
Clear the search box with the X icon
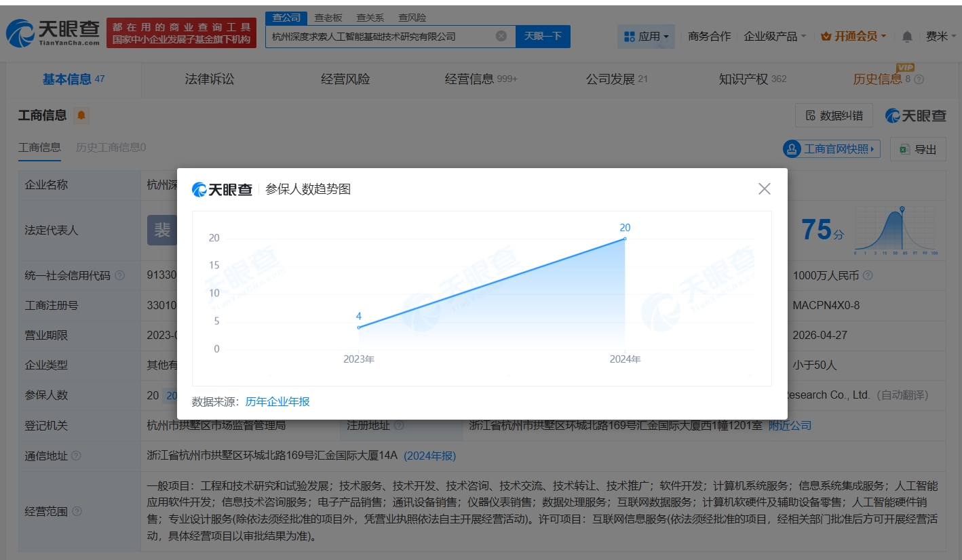501,36
